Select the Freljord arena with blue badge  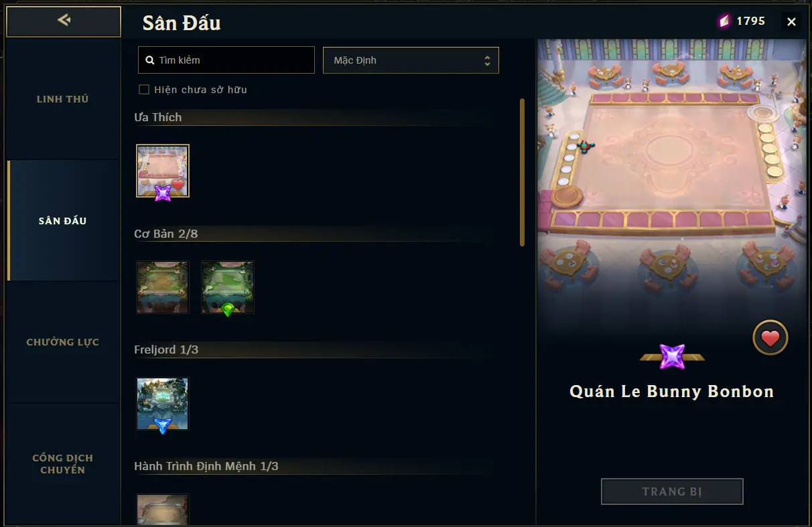click(163, 404)
